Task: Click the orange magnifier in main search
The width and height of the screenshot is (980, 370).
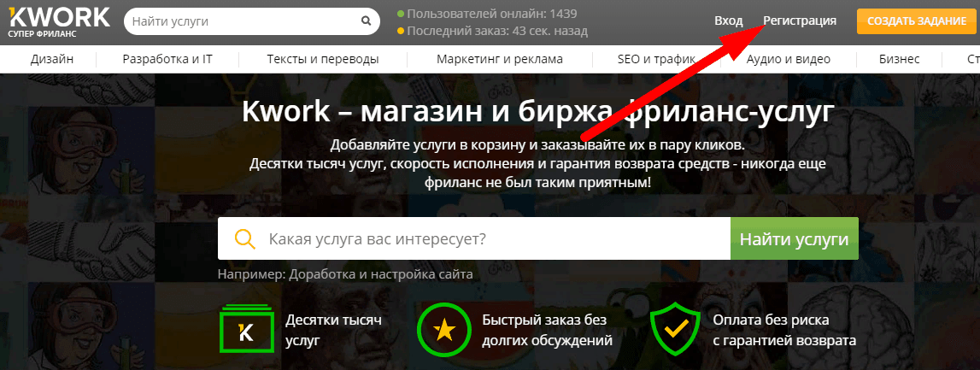Action: point(244,238)
